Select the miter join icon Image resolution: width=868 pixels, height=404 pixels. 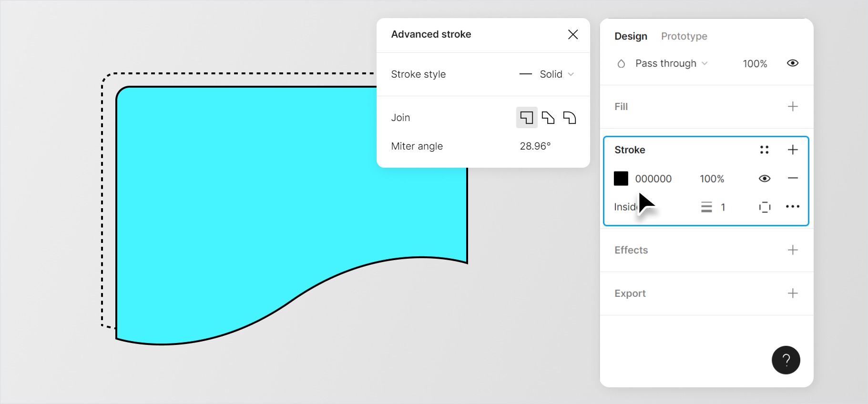pyautogui.click(x=526, y=118)
